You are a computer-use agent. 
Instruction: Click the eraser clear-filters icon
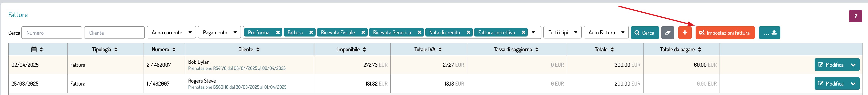[667, 33]
